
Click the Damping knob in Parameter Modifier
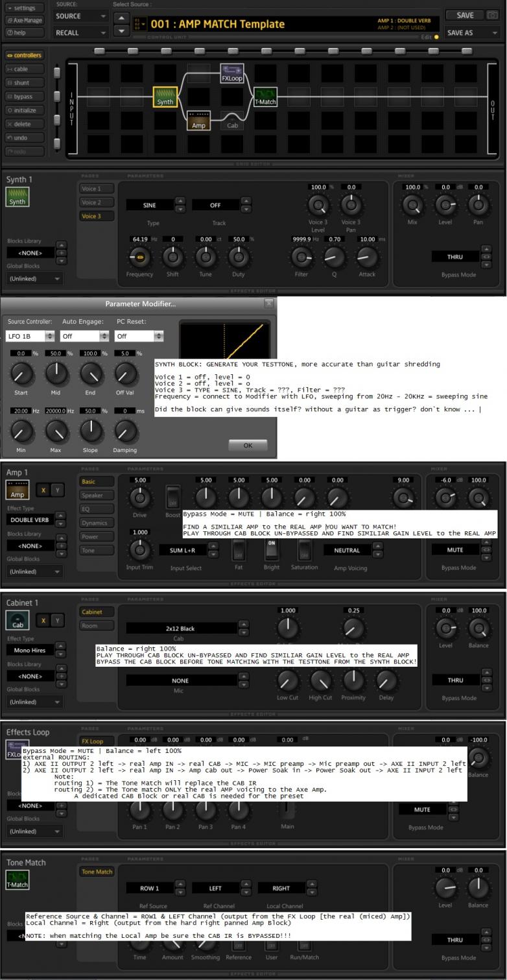[126, 430]
